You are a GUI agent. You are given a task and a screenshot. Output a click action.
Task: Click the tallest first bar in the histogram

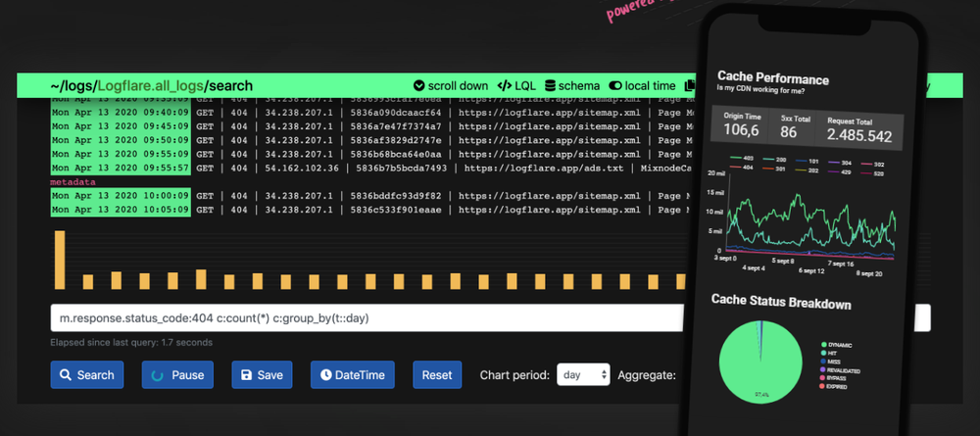pyautogui.click(x=60, y=260)
